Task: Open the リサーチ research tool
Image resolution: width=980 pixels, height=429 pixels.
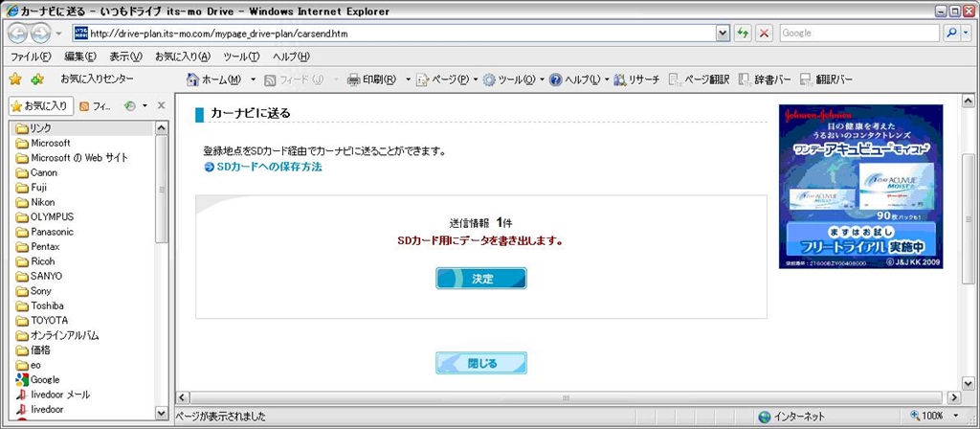Action: (636, 79)
